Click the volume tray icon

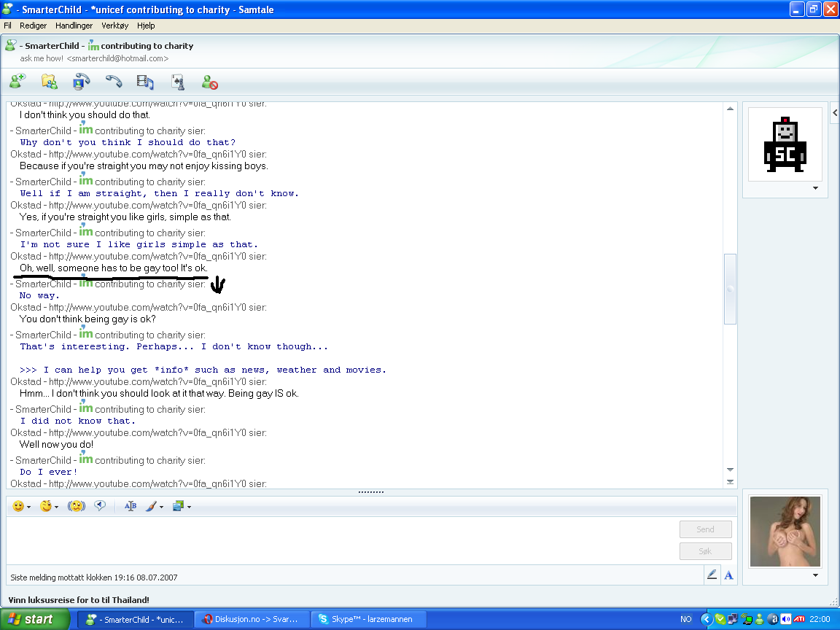pyautogui.click(x=786, y=619)
